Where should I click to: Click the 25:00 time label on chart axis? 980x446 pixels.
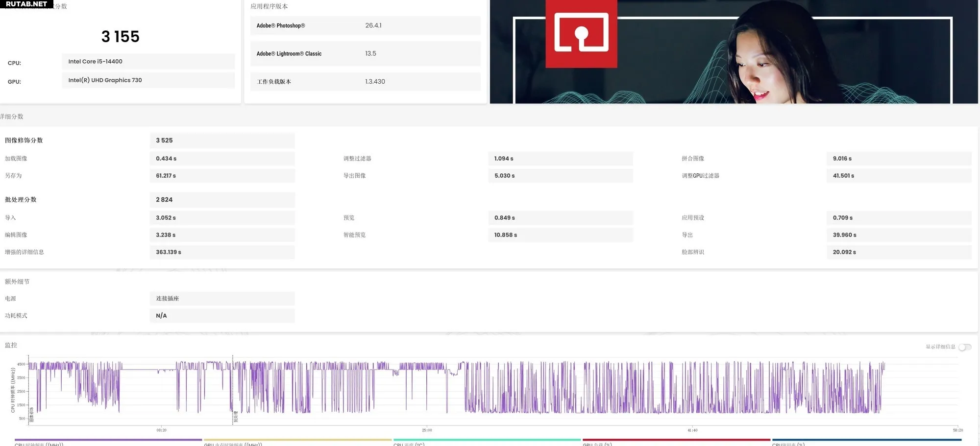[427, 430]
